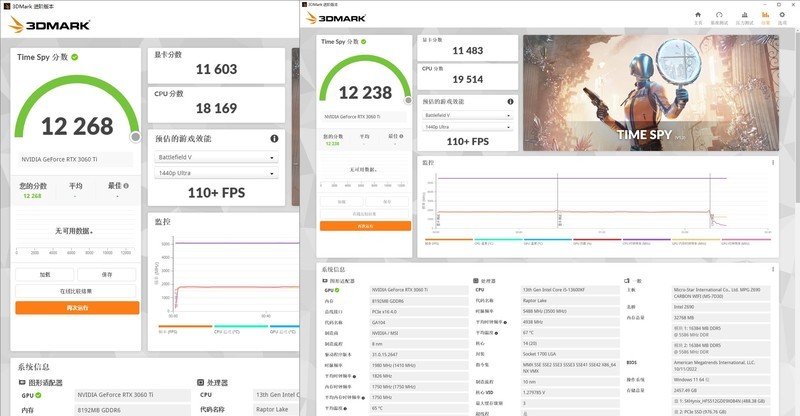
Task: Toggle dark red GPU load legend in right chart
Action: pos(597,241)
